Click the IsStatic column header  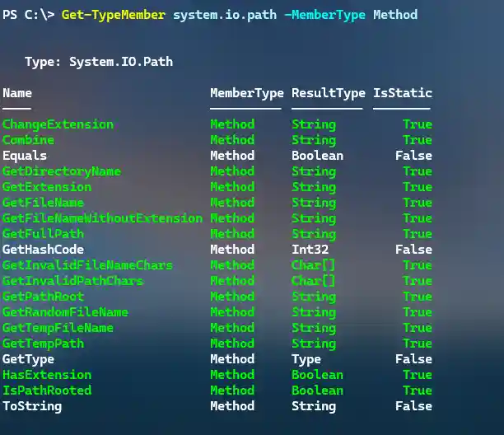point(403,93)
